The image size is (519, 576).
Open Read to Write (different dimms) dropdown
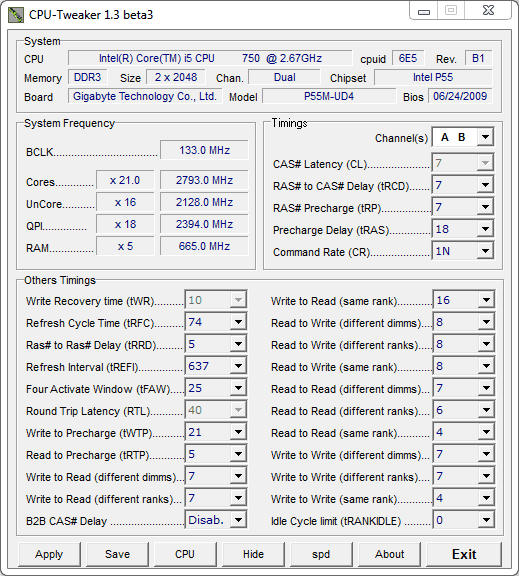coord(486,322)
